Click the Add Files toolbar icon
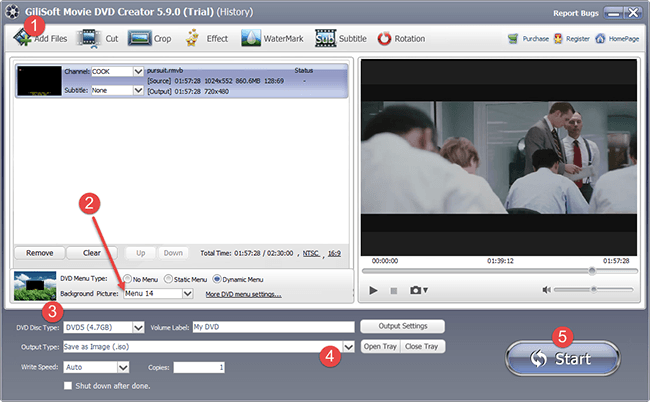The width and height of the screenshot is (650, 402). pyautogui.click(x=24, y=39)
